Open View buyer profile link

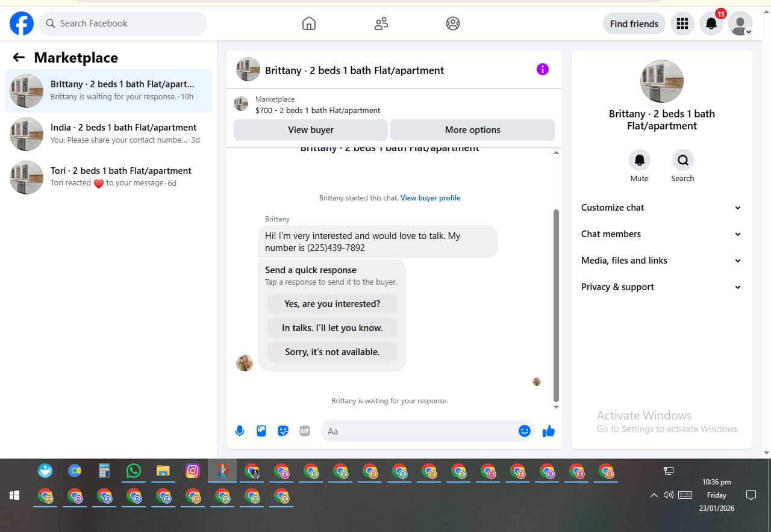(430, 198)
